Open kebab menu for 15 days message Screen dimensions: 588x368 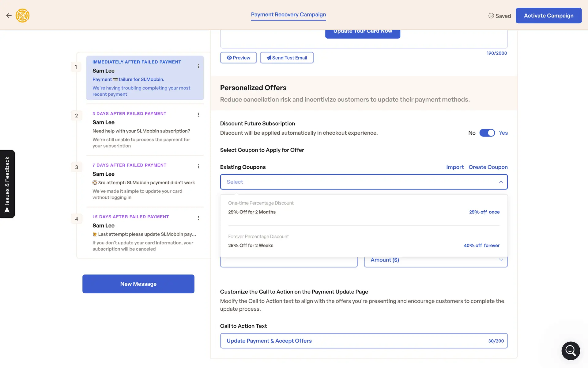click(198, 218)
